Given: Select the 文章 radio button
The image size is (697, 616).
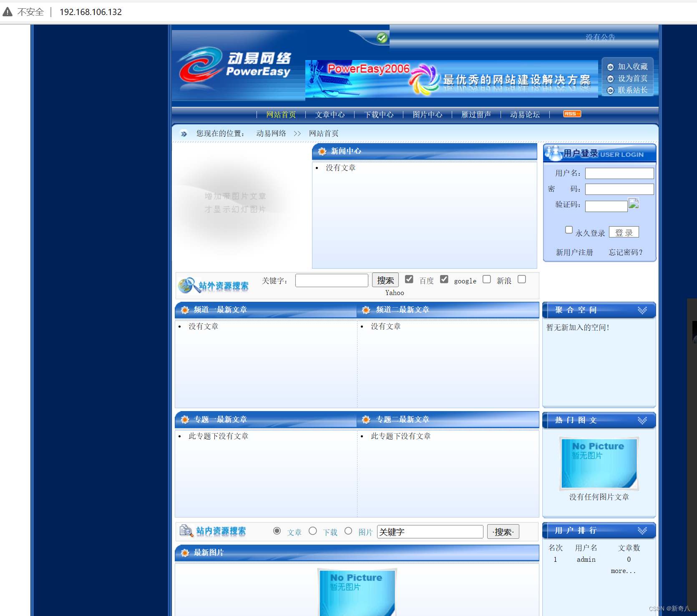Looking at the screenshot, I should click(277, 531).
